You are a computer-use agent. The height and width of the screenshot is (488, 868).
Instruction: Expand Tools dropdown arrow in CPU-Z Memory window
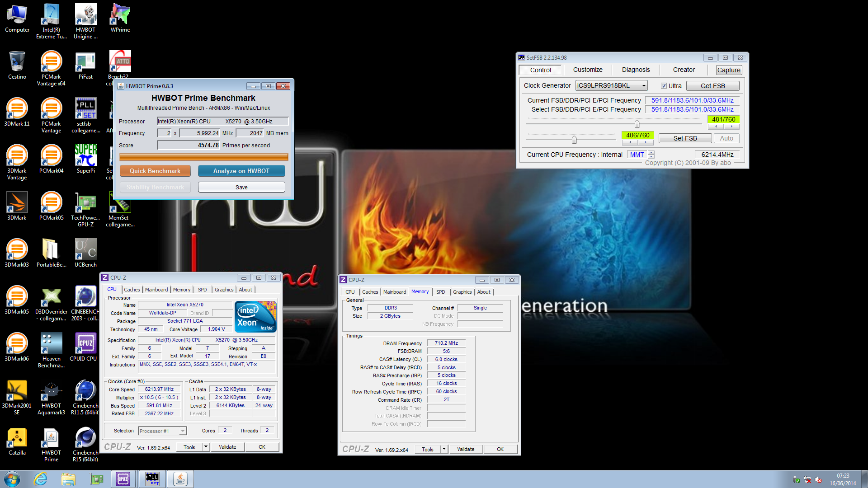(444, 449)
